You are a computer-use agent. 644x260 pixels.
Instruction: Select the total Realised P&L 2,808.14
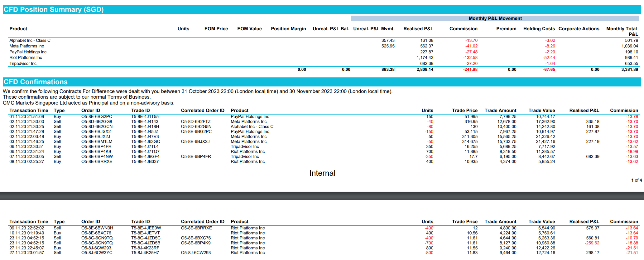425,69
